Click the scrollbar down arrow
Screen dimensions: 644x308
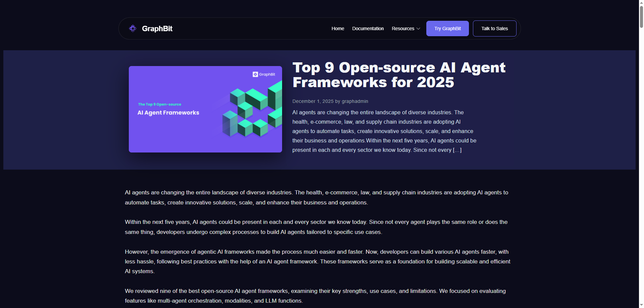coord(641,305)
